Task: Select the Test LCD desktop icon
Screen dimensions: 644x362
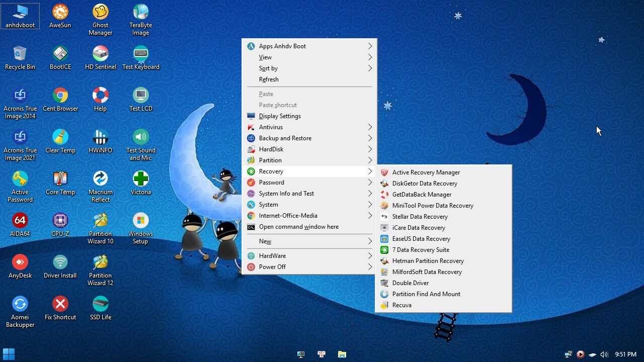Action: click(140, 100)
